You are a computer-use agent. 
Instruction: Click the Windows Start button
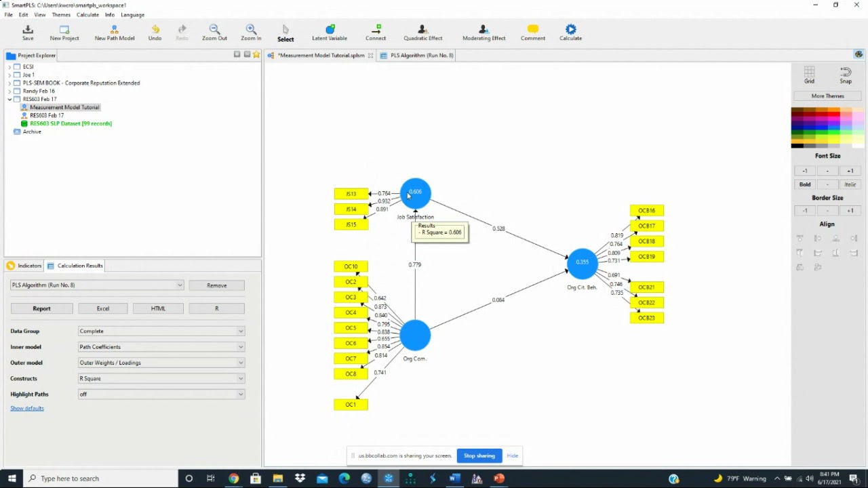[x=12, y=479]
